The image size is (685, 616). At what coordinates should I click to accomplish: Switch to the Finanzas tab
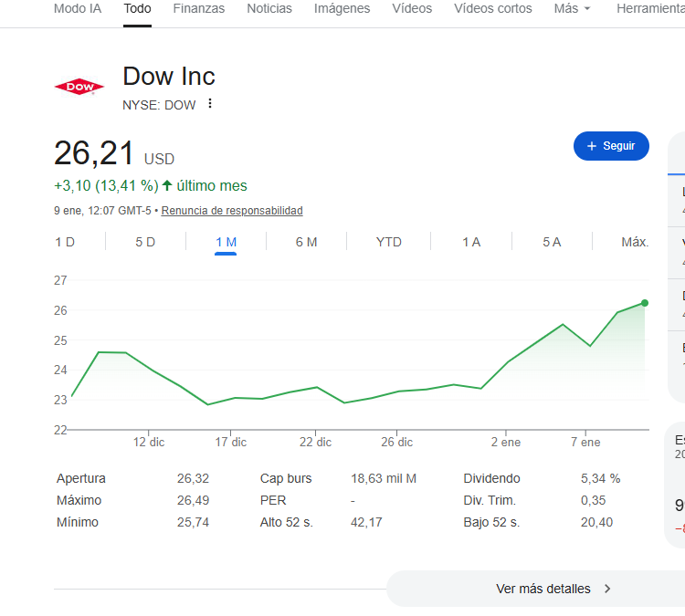pyautogui.click(x=198, y=9)
